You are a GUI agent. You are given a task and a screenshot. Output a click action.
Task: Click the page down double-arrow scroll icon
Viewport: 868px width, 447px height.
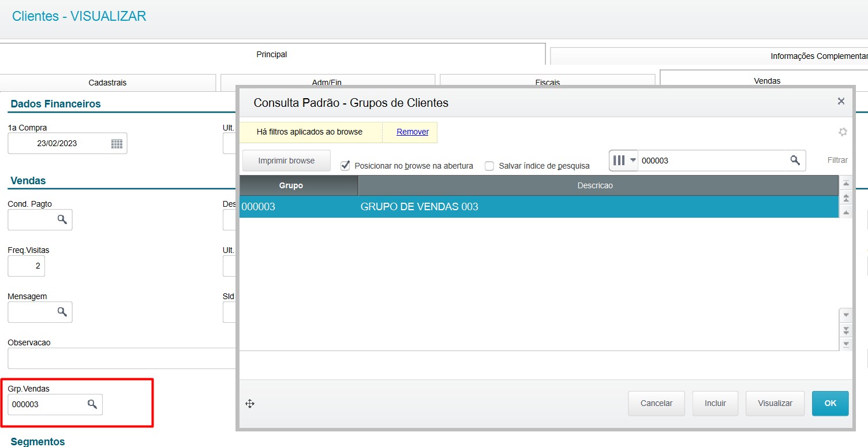tap(846, 330)
